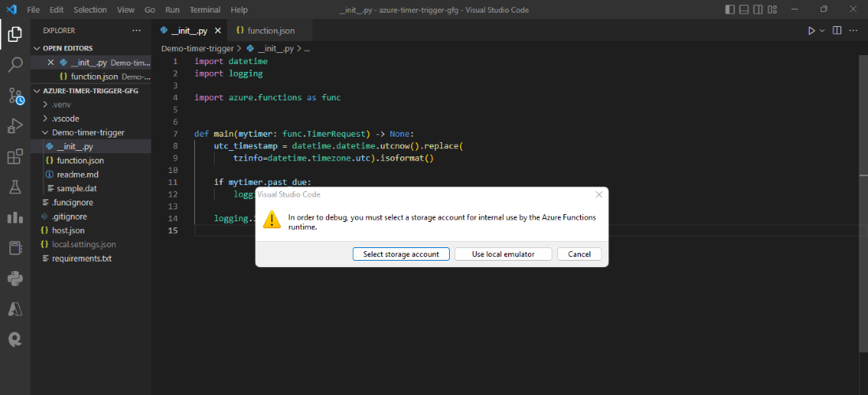868x395 pixels.
Task: Open the Run menu
Action: [x=172, y=9]
